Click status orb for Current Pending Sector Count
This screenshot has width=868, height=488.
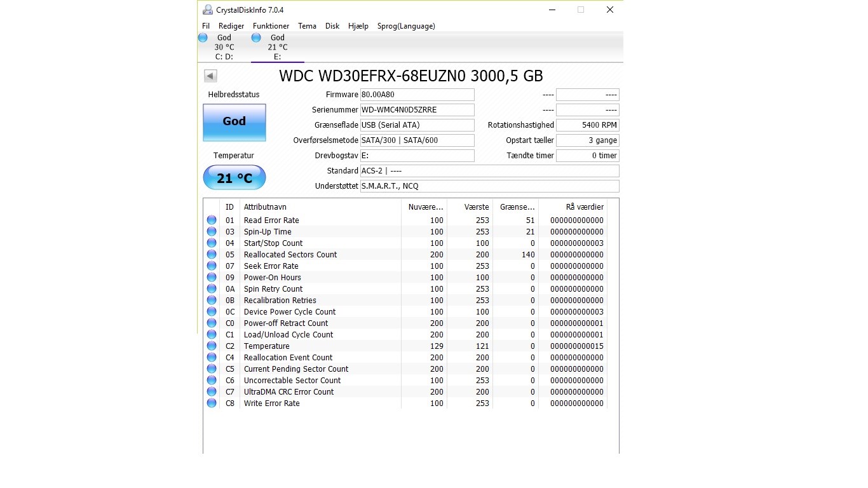[212, 369]
